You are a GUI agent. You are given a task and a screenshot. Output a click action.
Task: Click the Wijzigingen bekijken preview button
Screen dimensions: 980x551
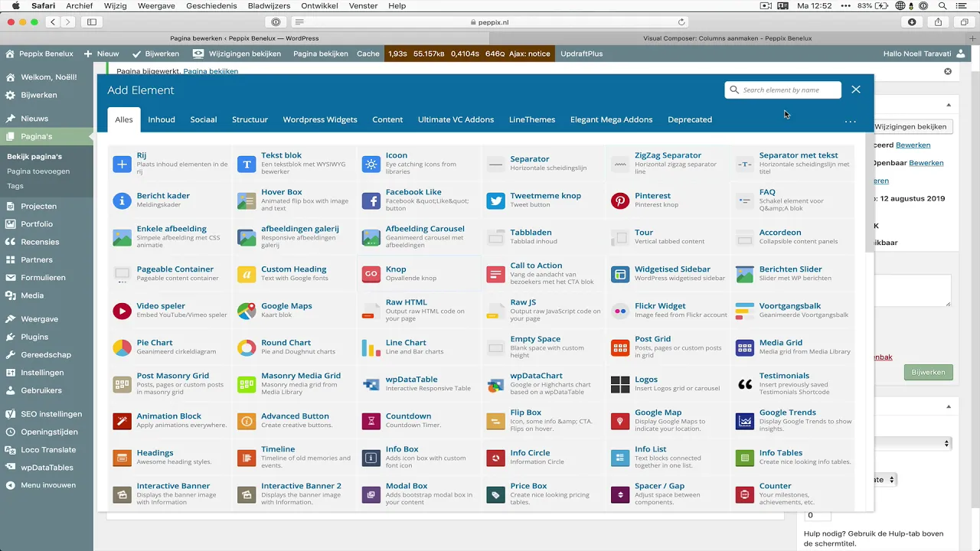point(910,126)
